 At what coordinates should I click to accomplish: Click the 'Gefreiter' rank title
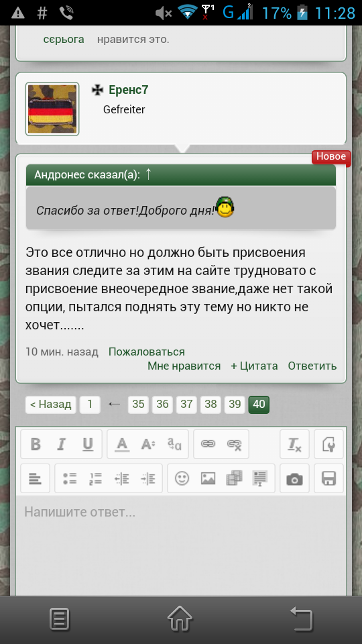(124, 109)
